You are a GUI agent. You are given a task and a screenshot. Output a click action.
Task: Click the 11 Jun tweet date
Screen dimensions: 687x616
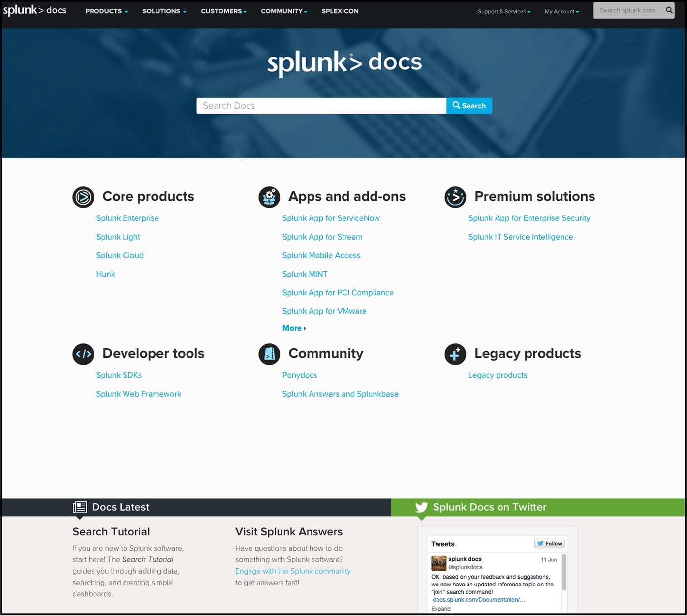pyautogui.click(x=549, y=560)
